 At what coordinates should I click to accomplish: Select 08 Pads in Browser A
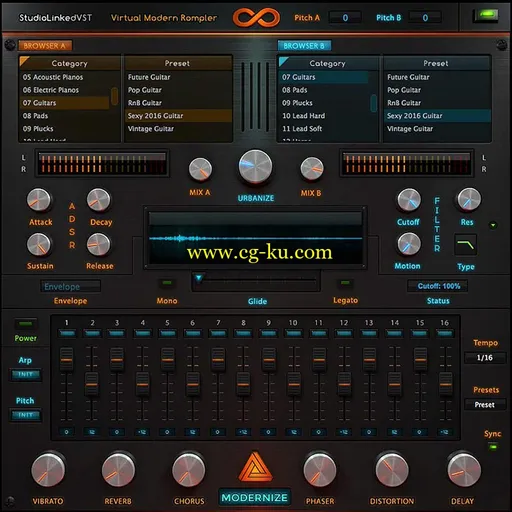pos(65,116)
